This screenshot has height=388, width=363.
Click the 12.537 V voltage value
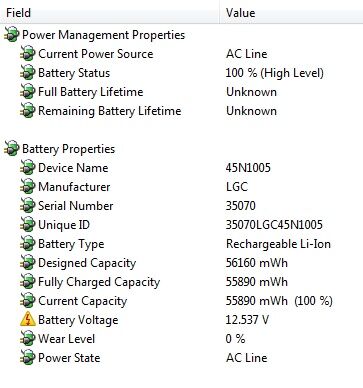tap(247, 320)
